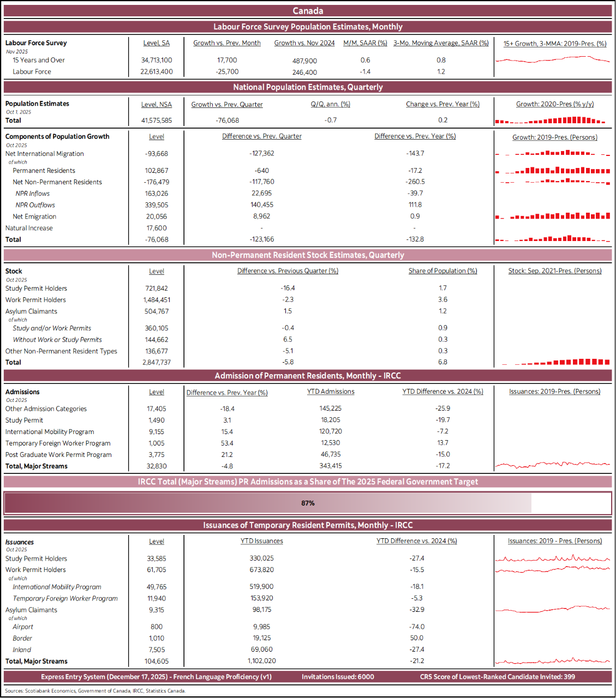This screenshot has width=616, height=698.
Task: Click the Express Entry System footer bar
Action: 308,677
